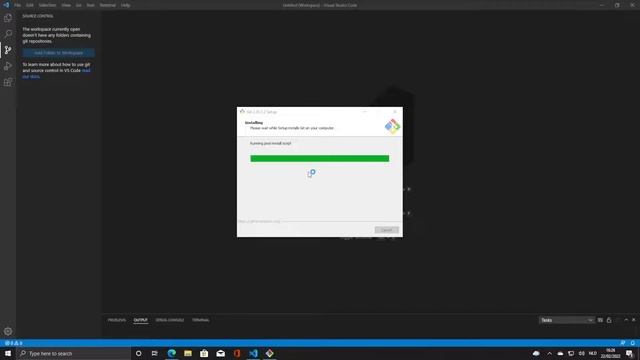
Task: Open the Tasks output channel dropdown
Action: (567, 320)
